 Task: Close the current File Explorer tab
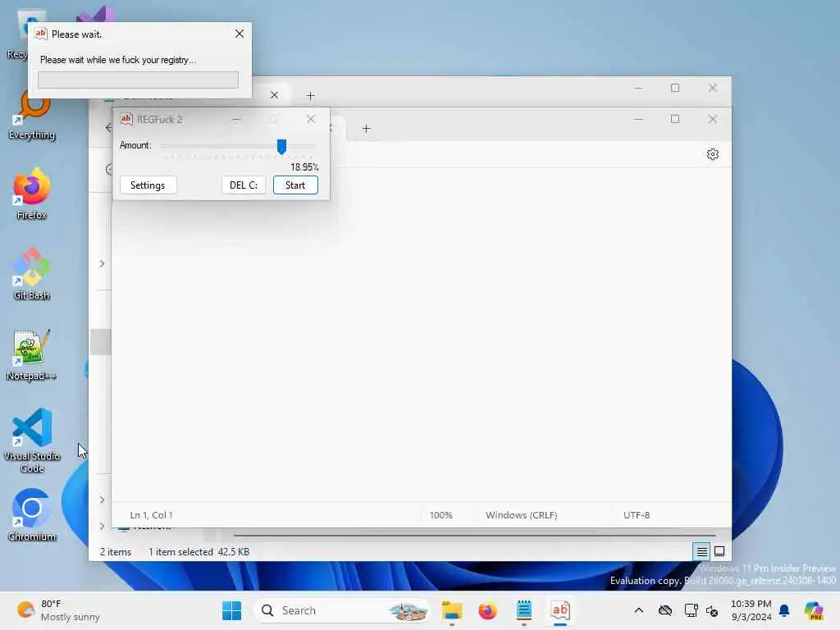click(x=274, y=95)
